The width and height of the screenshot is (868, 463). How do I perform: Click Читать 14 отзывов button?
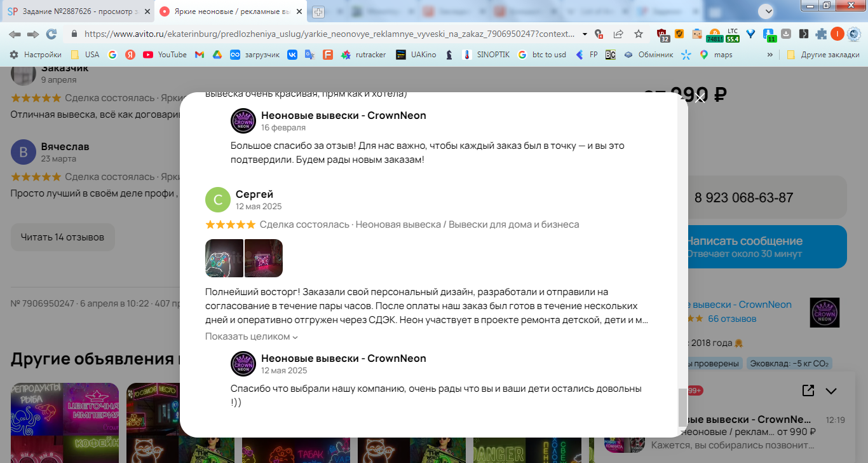pos(62,237)
